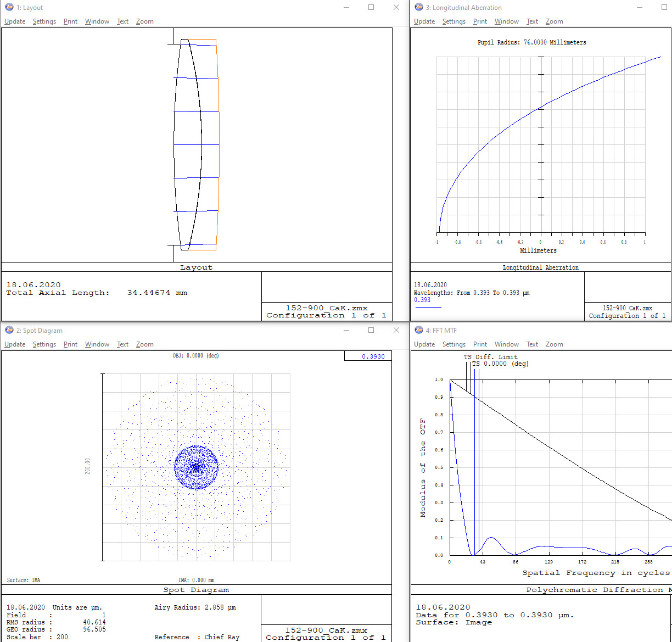The height and width of the screenshot is (642, 672).
Task: Close the Spot Diagram window
Action: (396, 330)
